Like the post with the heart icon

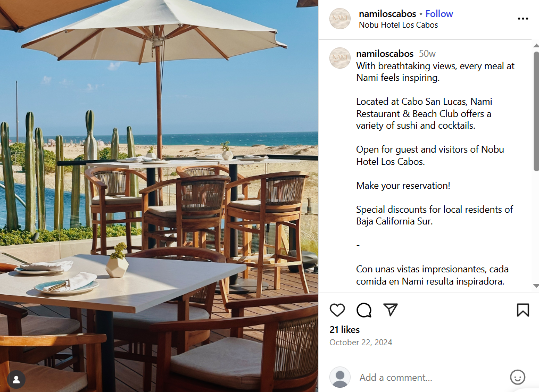(x=337, y=310)
